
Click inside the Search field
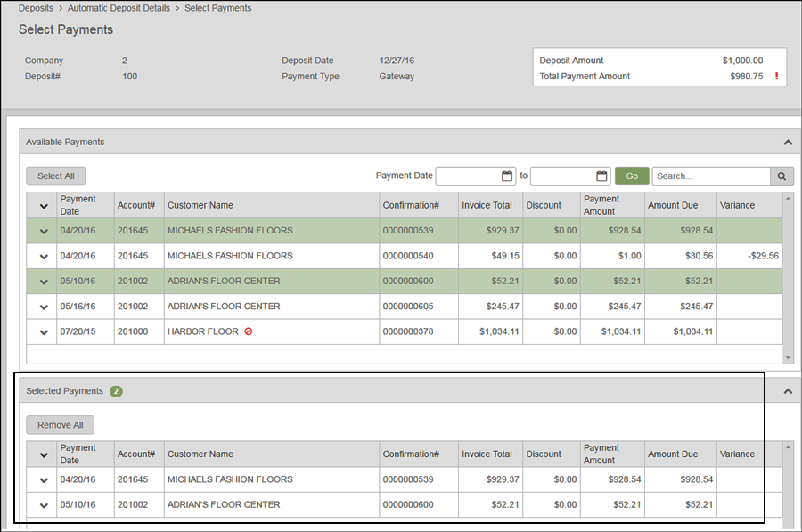coord(711,176)
